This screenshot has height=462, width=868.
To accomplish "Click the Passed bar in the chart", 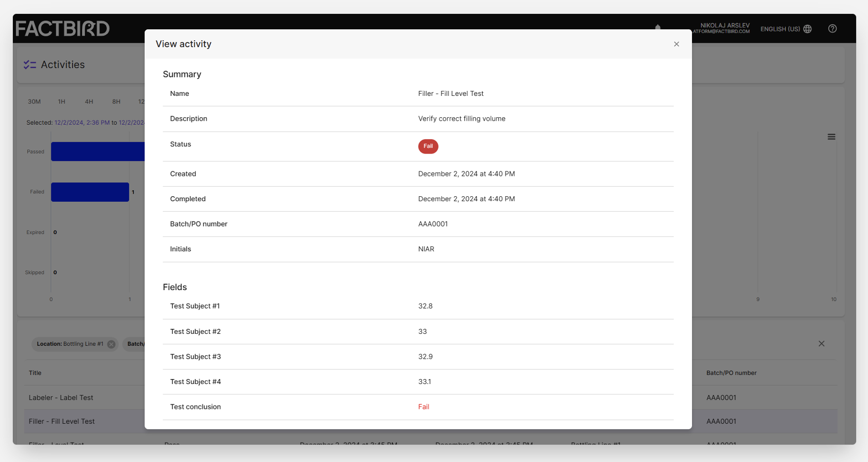I will pos(98,152).
